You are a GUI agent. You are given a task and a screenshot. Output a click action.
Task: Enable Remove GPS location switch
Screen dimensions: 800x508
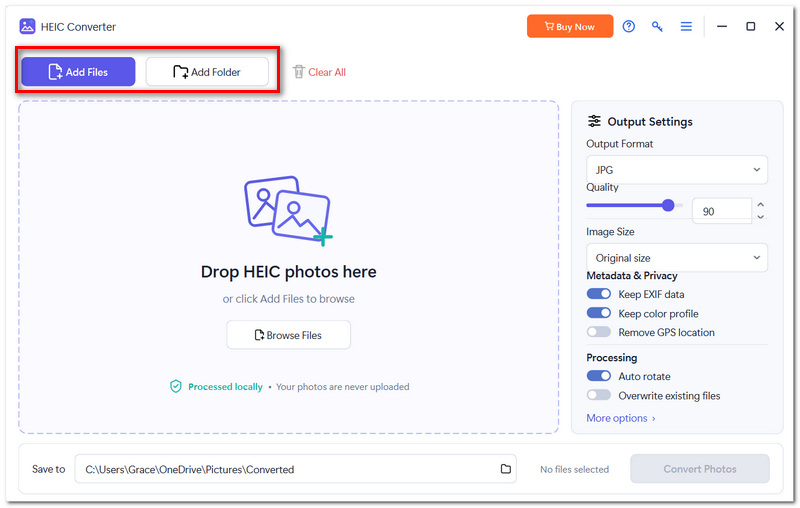598,332
